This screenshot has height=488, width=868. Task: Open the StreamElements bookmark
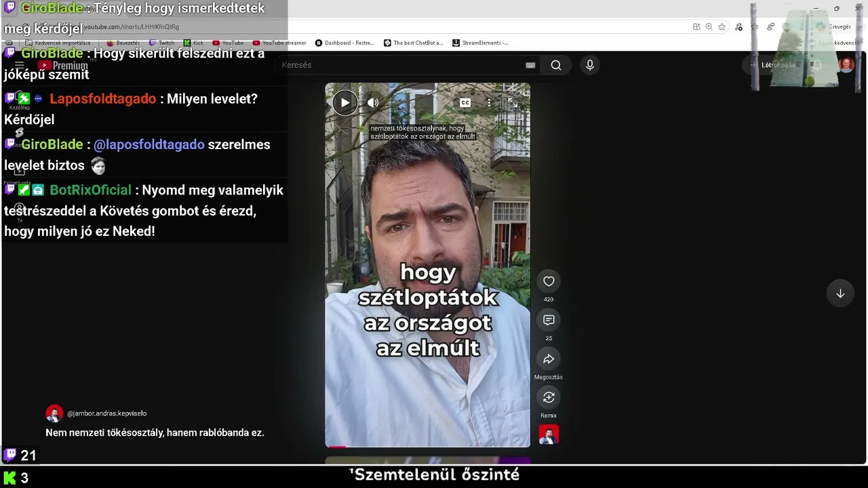click(480, 43)
